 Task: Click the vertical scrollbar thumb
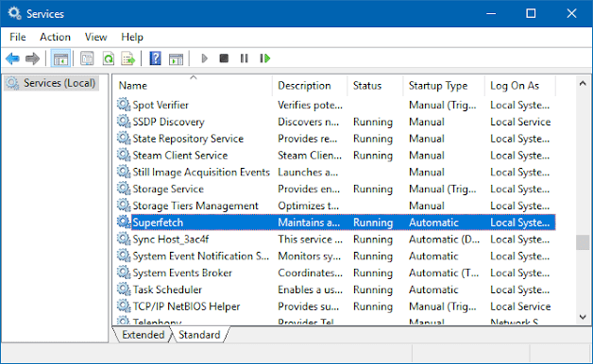pos(583,242)
